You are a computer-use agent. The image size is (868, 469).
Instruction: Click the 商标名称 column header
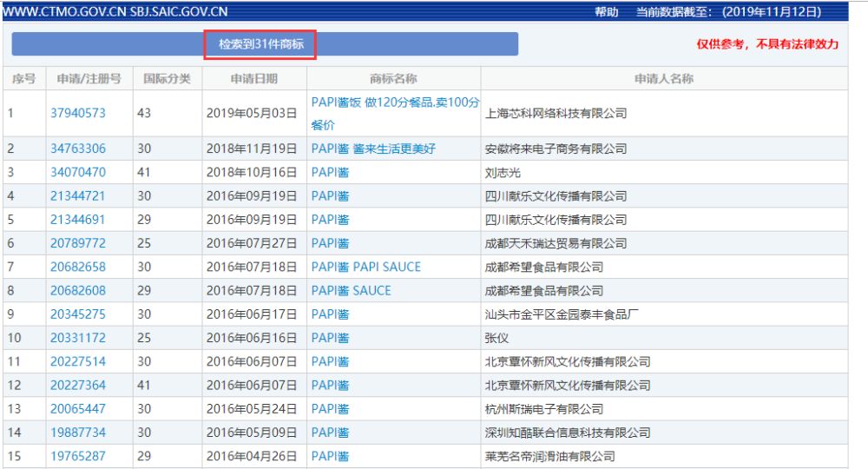click(393, 79)
